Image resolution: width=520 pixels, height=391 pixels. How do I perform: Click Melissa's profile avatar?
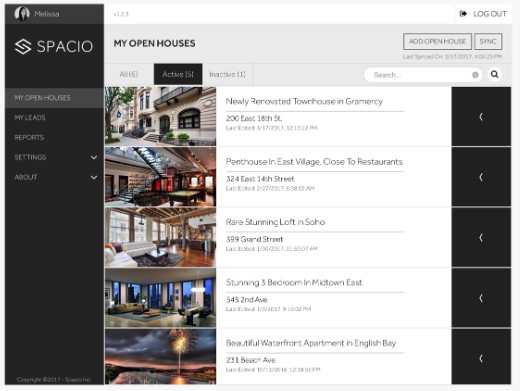coord(22,14)
